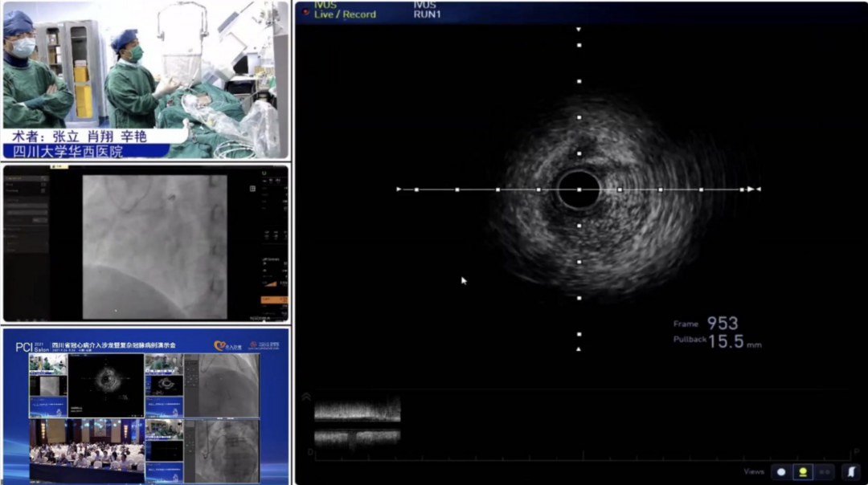Select the dual-dot view mode button
This screenshot has width=868, height=485.
point(825,472)
